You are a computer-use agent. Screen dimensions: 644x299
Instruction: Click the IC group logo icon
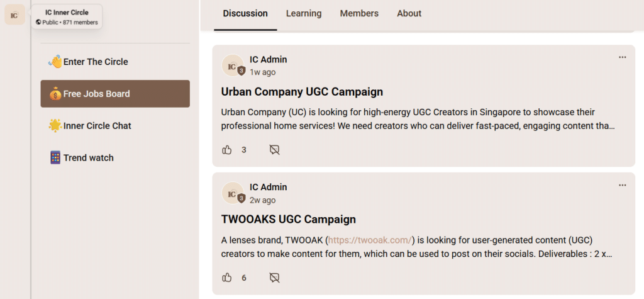pos(14,14)
